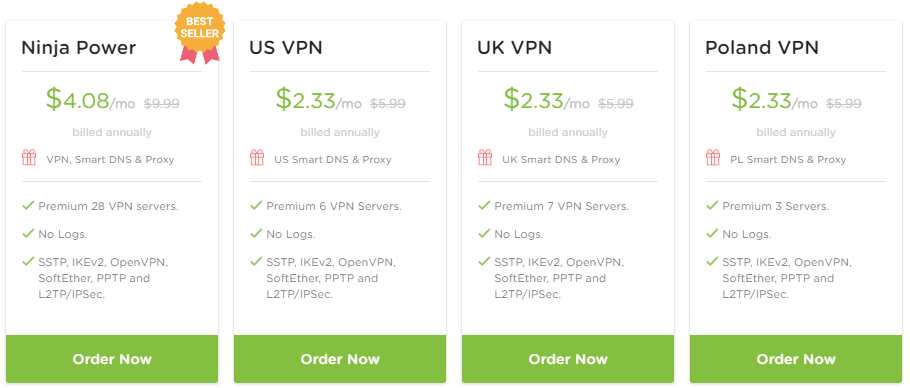Click the gift icon in US VPN card
The image size is (910, 388).
(x=257, y=158)
